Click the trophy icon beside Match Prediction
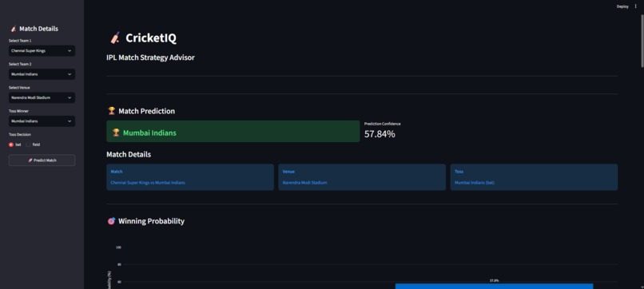Image resolution: width=644 pixels, height=289 pixels. coord(111,111)
